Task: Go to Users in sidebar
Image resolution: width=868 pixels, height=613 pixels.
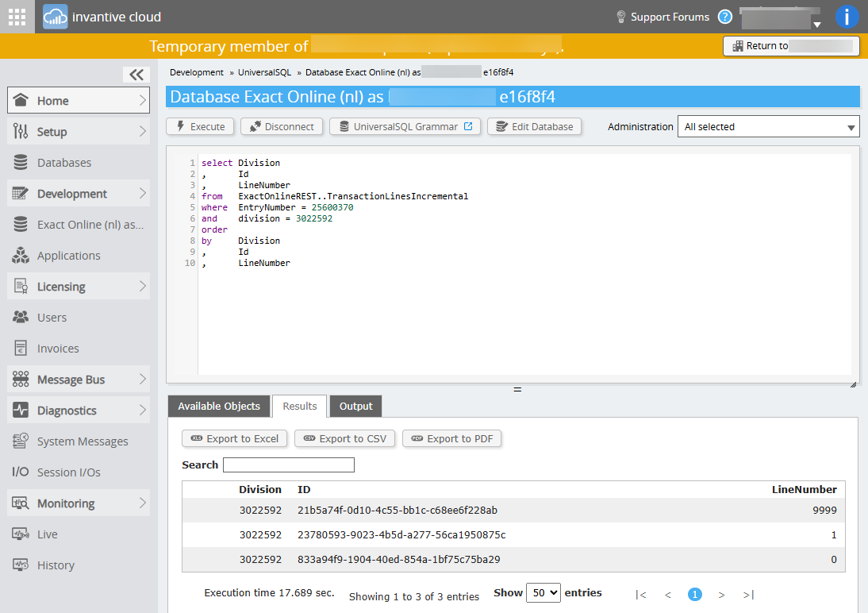Action: [52, 318]
